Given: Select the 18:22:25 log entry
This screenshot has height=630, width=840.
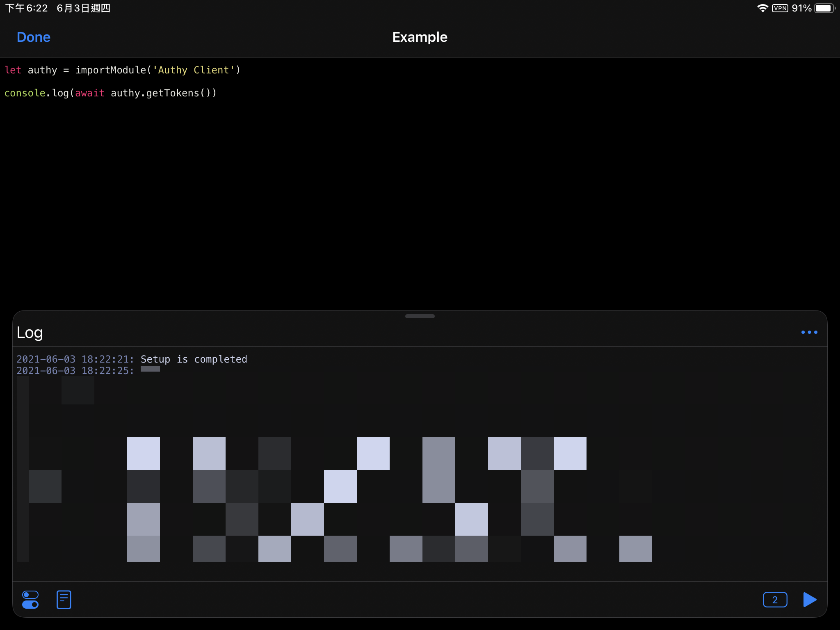Looking at the screenshot, I should [x=75, y=371].
